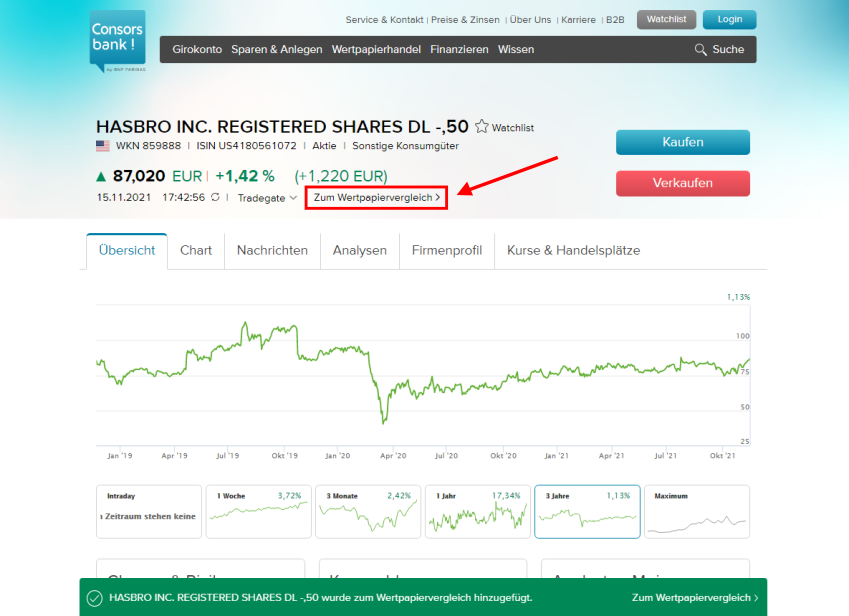Screen dimensions: 849x616
Task: Open the Wertpapierhandel menu
Action: tap(376, 49)
